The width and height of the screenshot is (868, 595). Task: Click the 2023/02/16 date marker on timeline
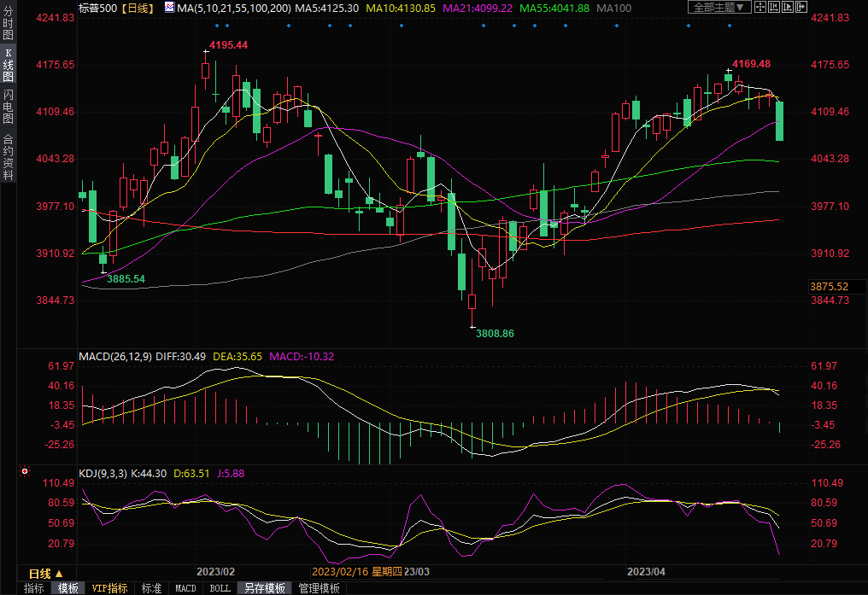click(339, 572)
